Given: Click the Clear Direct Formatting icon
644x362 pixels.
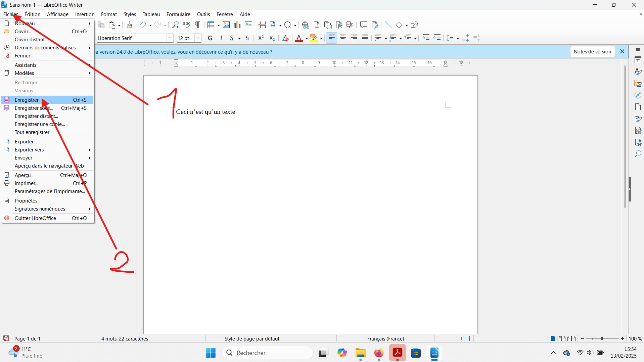Looking at the screenshot, I should tap(285, 38).
